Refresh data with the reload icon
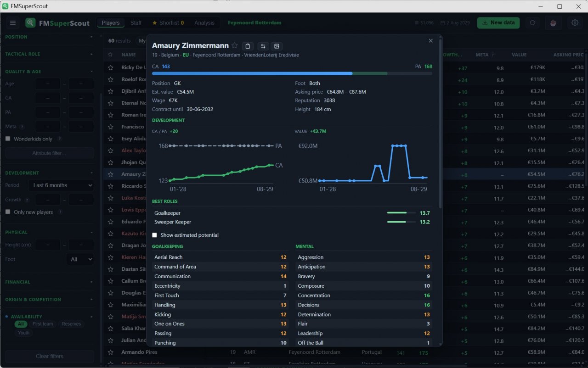This screenshot has height=368, width=588. 532,23
